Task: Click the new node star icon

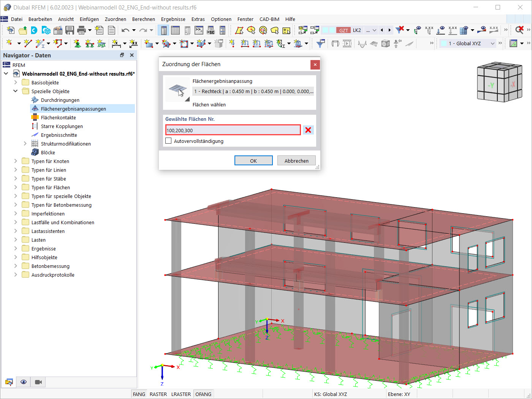Action: click(x=9, y=43)
